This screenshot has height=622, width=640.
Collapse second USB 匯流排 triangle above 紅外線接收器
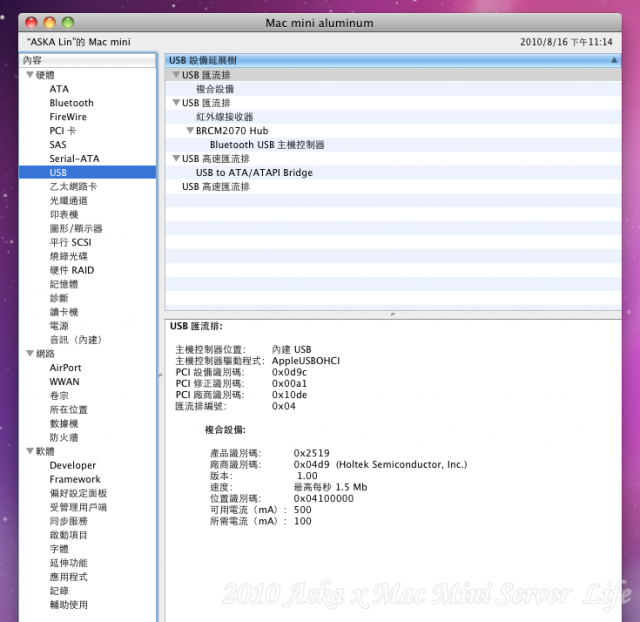pos(176,102)
